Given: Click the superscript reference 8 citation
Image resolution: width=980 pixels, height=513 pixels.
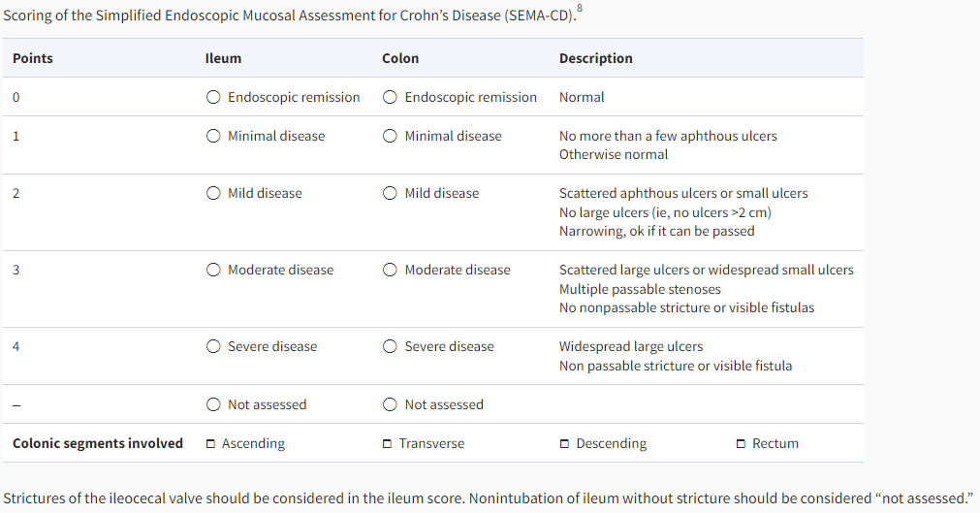Looking at the screenshot, I should point(581,9).
